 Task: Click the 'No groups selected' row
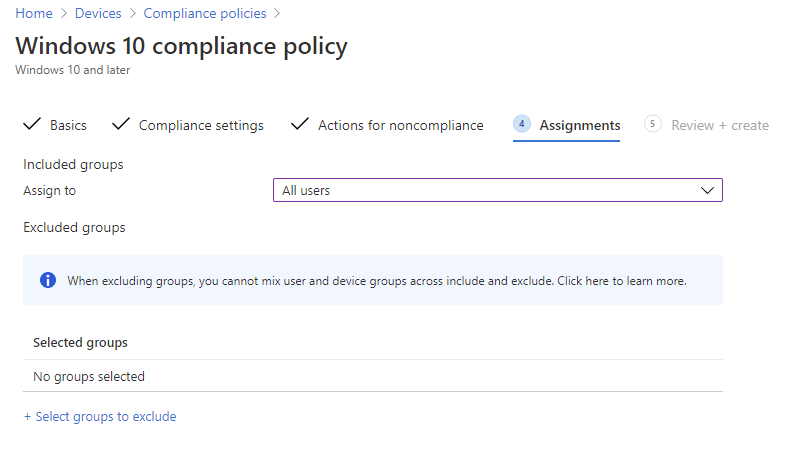pyautogui.click(x=89, y=377)
